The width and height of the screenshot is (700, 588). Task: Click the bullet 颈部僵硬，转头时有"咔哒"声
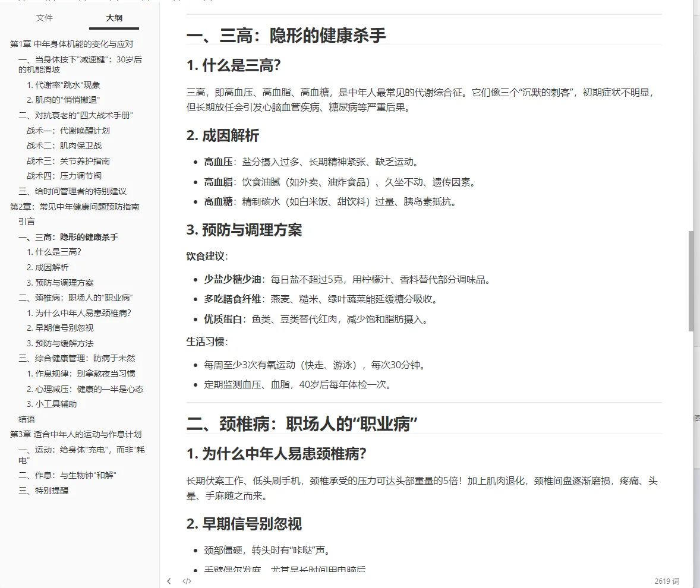pos(269,550)
